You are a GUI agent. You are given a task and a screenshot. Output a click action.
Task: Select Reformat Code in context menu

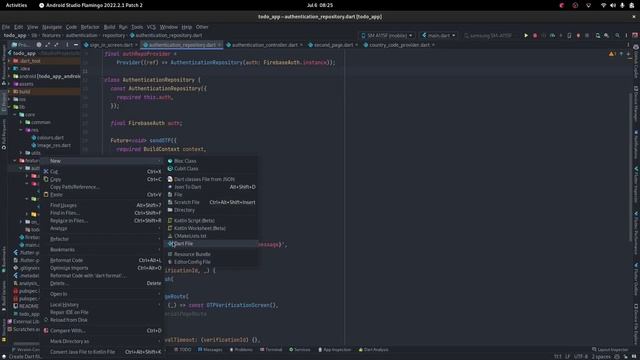tap(102, 260)
